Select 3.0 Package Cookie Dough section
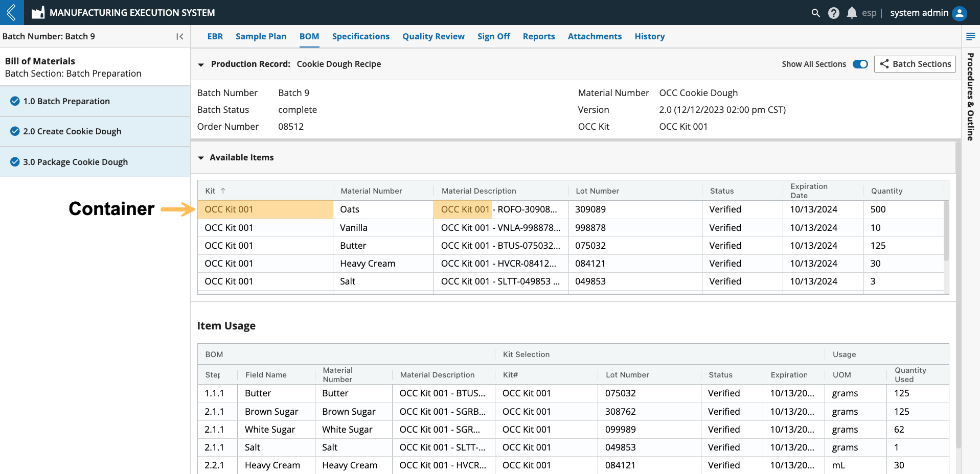 95,162
